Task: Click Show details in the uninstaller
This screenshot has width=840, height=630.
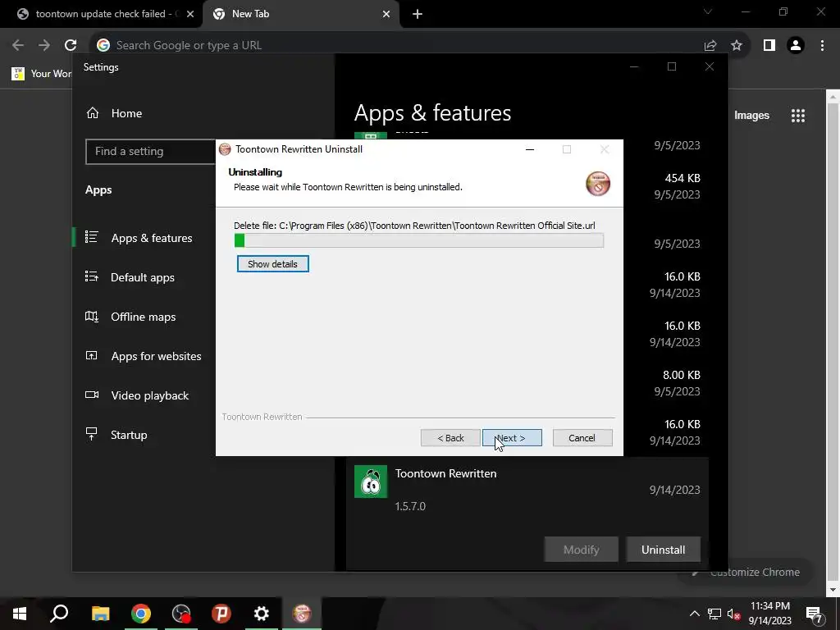Action: click(272, 264)
